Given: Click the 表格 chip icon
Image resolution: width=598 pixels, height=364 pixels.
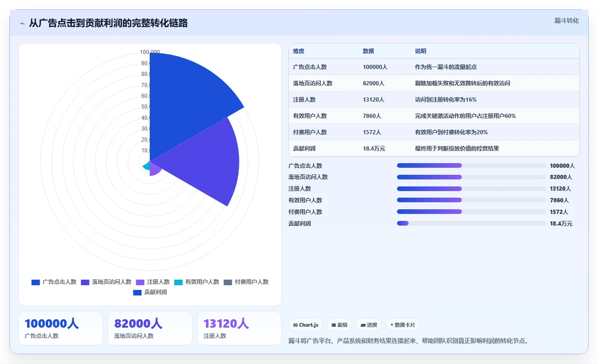Looking at the screenshot, I should (334, 325).
